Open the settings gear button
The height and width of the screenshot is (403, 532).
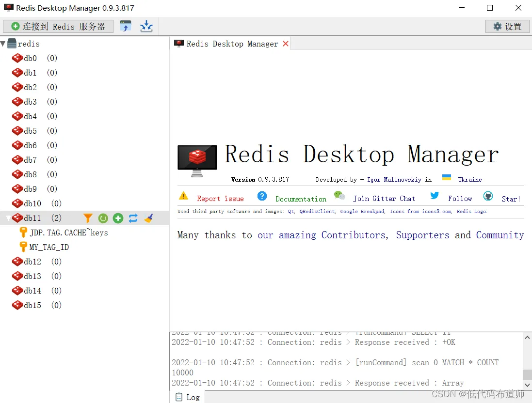coord(507,27)
